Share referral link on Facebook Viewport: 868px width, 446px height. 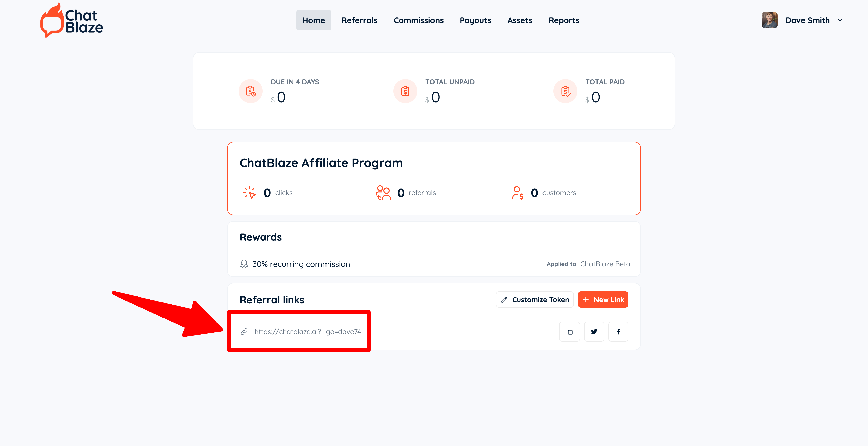[x=618, y=332]
